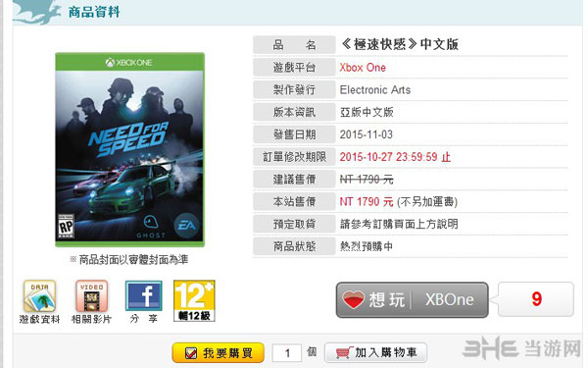Screen dimensions: 588x368
Task: Click the shopping cart icon
Action: point(344,352)
